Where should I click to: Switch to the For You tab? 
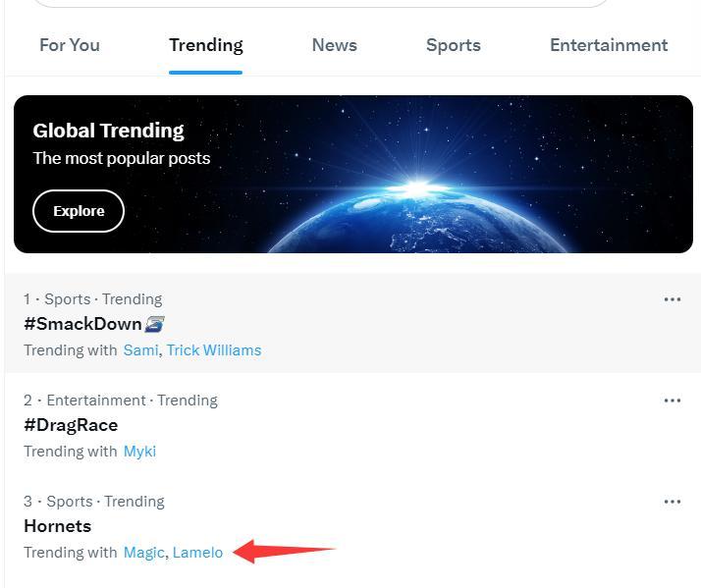click(x=70, y=45)
